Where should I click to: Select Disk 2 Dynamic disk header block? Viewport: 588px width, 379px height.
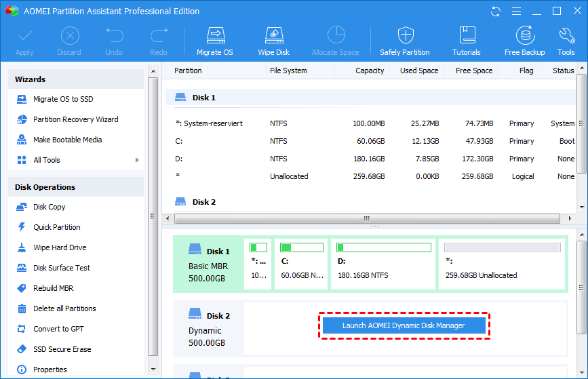208,329
